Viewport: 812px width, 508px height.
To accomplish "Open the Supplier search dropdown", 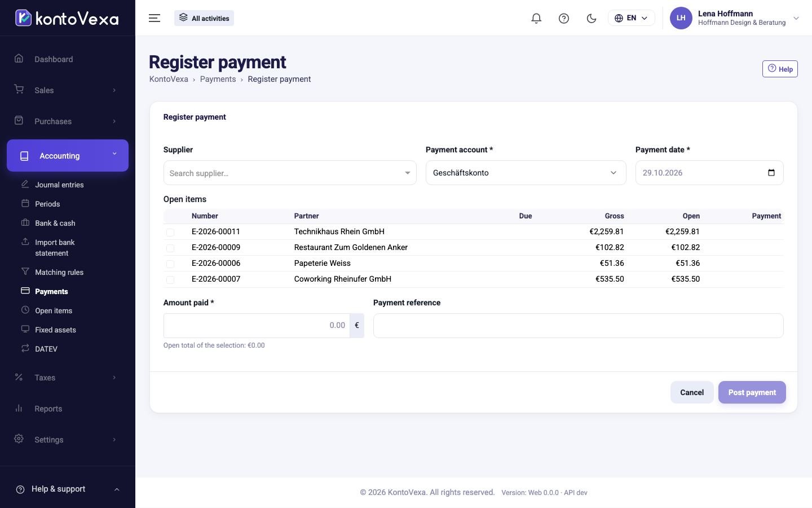I will (290, 173).
